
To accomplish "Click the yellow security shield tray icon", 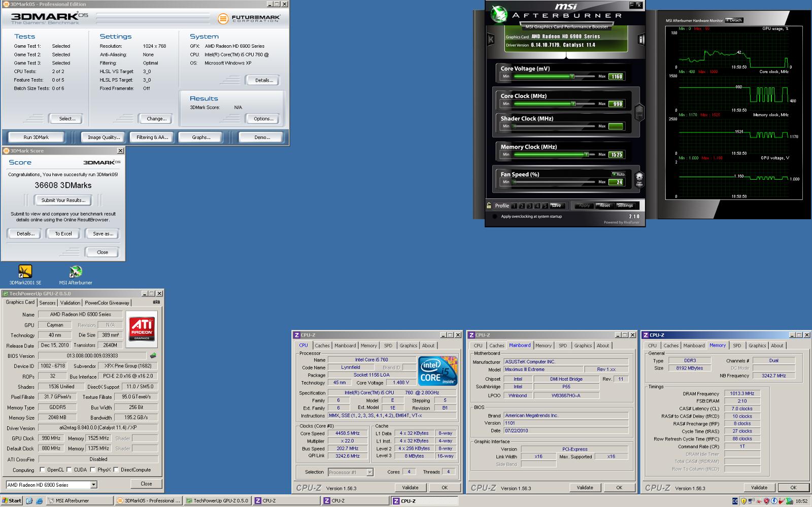I will [744, 501].
